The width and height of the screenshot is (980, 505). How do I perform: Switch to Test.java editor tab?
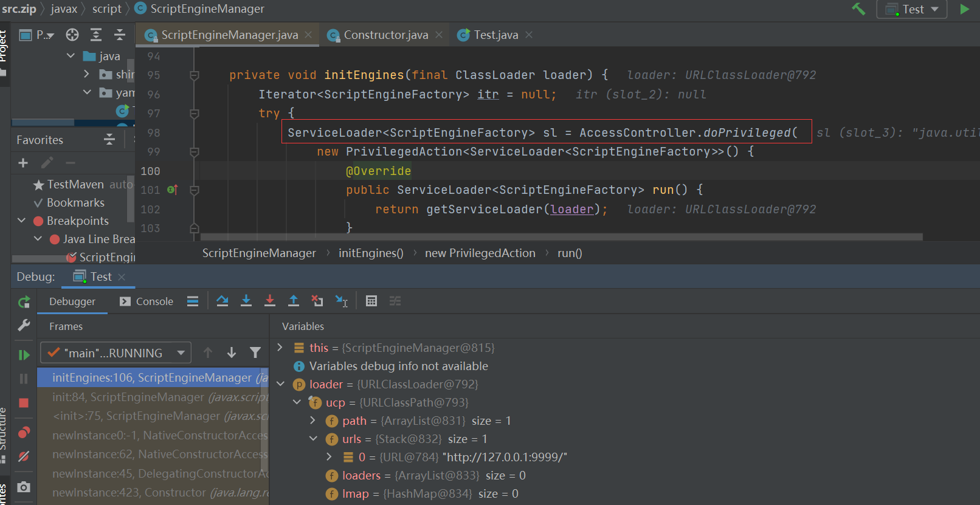pos(495,35)
